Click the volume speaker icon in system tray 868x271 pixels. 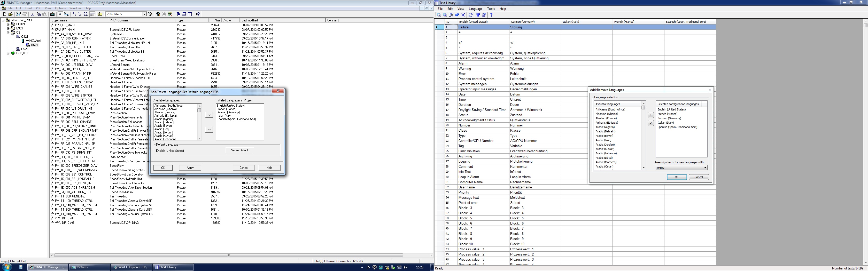coord(405,267)
